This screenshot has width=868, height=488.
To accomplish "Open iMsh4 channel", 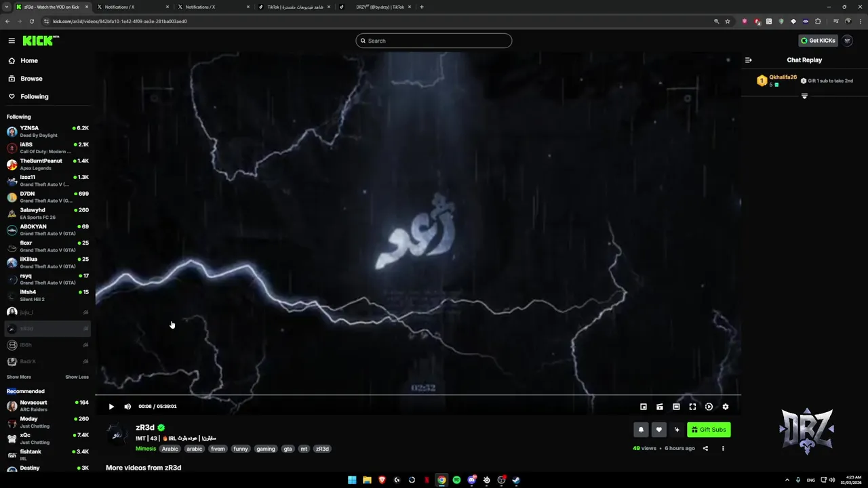I will pyautogui.click(x=47, y=296).
